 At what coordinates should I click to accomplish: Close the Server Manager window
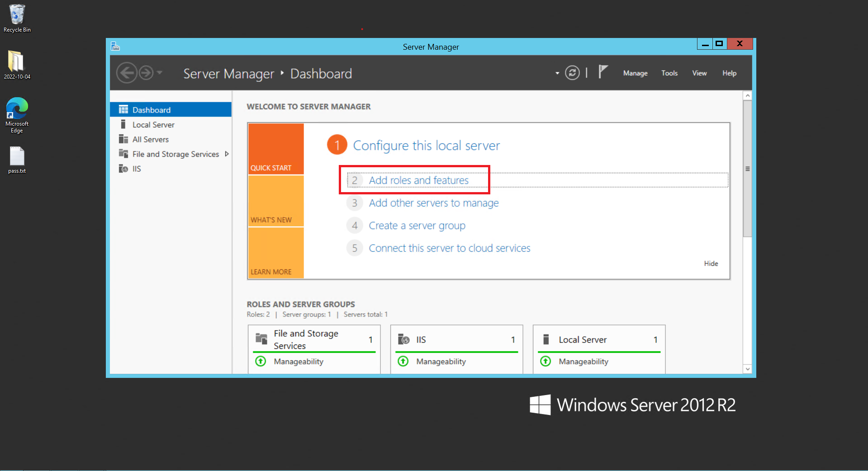click(x=740, y=44)
